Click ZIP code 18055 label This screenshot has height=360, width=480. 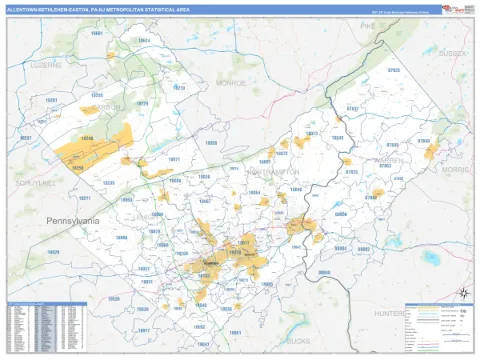click(x=267, y=284)
